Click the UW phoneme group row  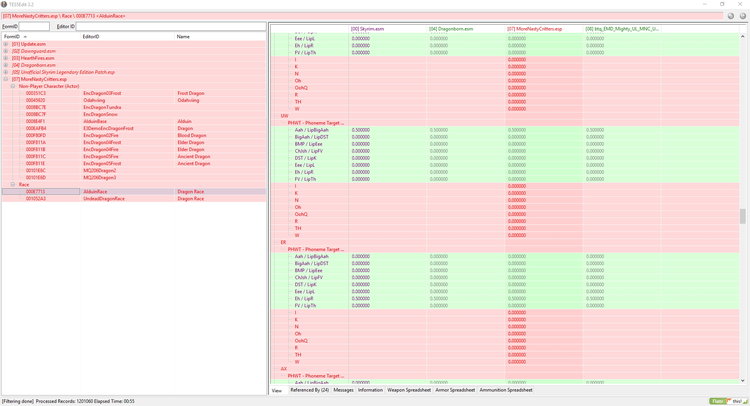[x=505, y=116]
